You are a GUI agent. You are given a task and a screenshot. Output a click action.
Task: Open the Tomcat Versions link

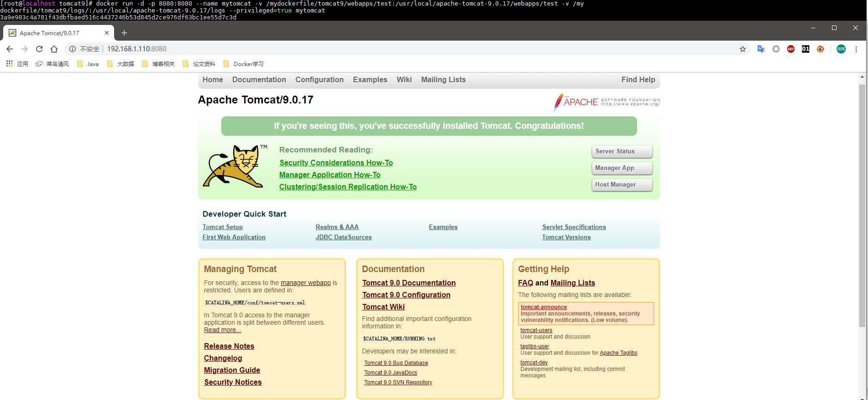[x=566, y=237]
